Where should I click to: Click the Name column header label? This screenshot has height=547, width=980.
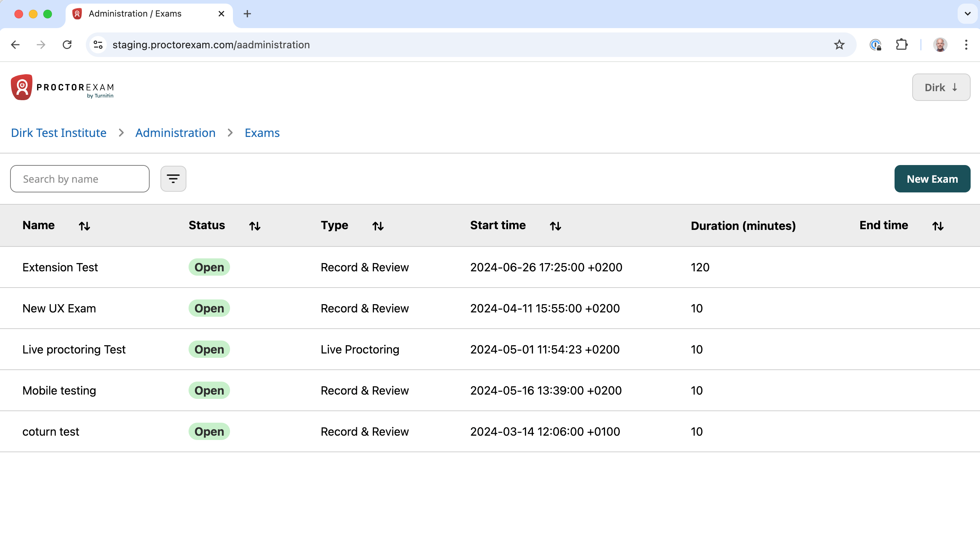pos(39,225)
